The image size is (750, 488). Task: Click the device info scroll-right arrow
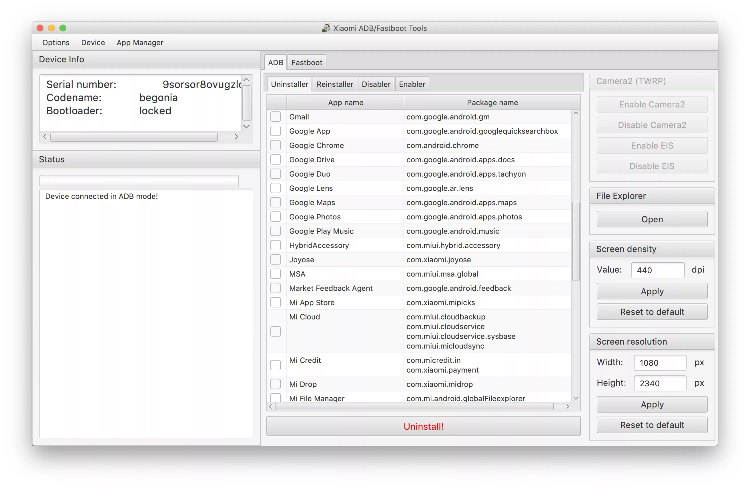coord(236,137)
